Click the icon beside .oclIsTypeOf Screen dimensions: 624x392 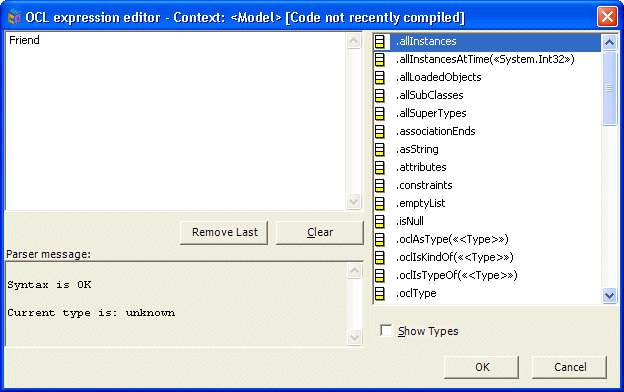pos(380,276)
